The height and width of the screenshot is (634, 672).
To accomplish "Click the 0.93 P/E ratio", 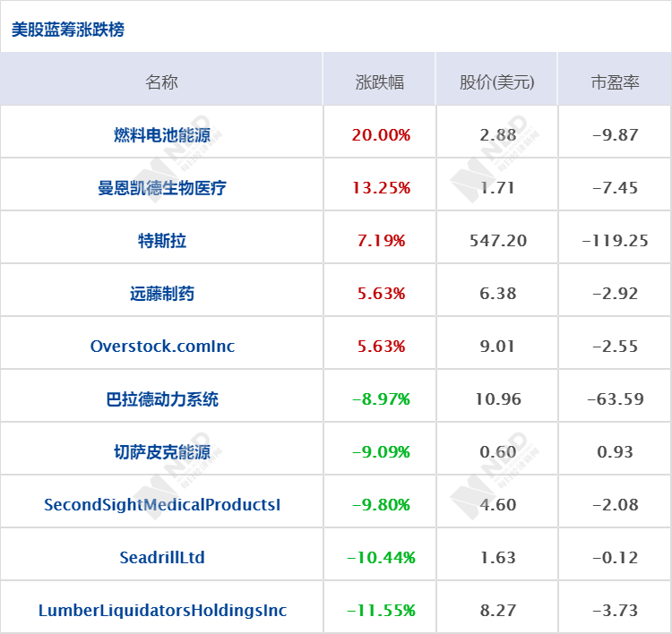I will coord(615,452).
